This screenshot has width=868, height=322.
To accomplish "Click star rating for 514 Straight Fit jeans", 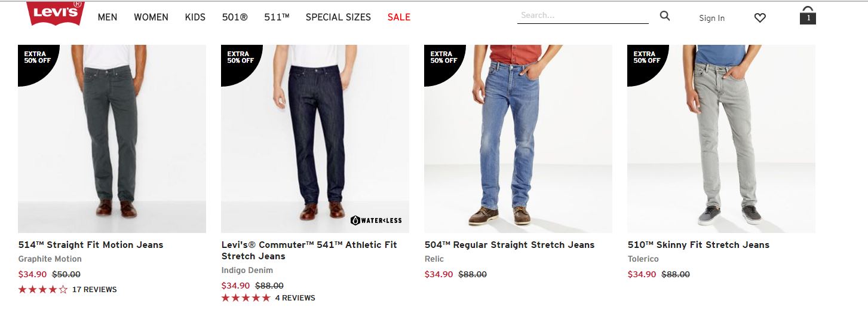I will pyautogui.click(x=43, y=290).
